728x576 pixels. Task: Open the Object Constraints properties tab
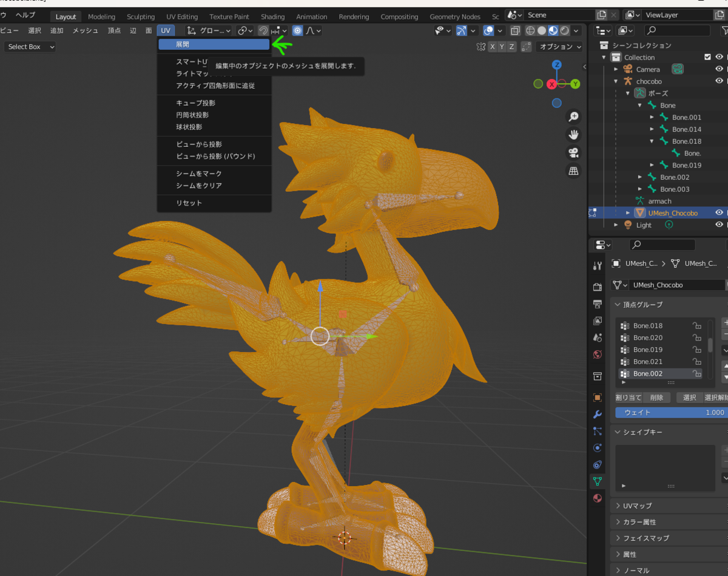click(x=598, y=465)
